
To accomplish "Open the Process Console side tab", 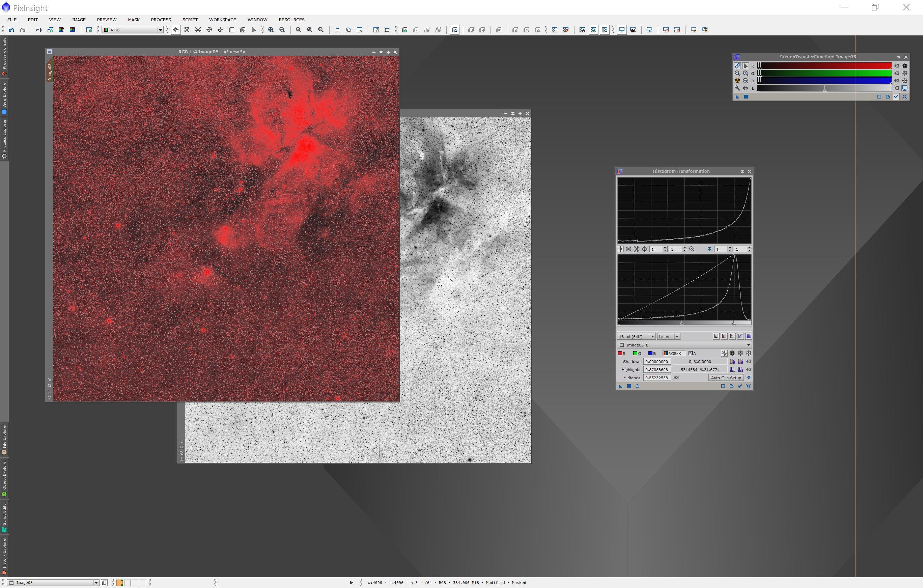I will (x=4, y=56).
